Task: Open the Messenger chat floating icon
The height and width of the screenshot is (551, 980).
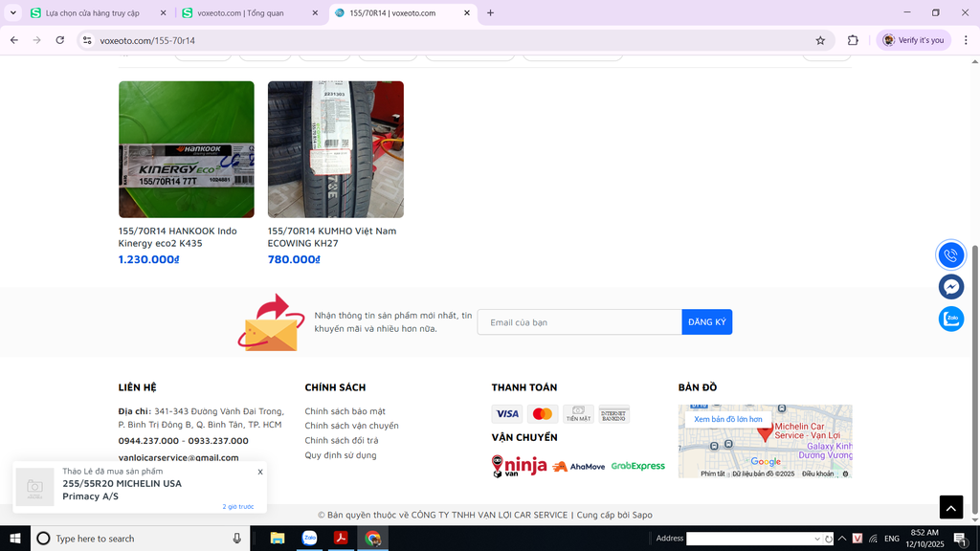Action: point(950,287)
